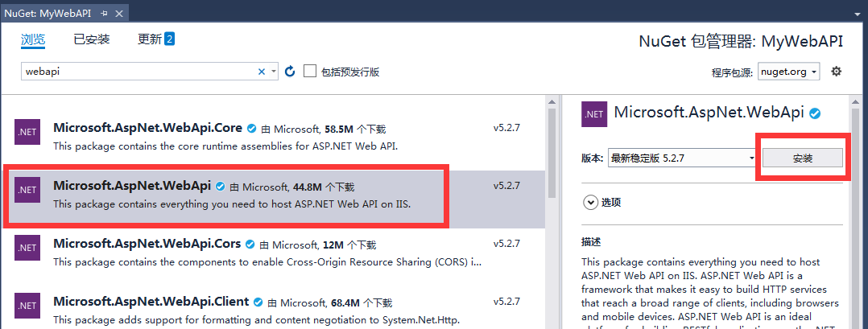Click the package list scrollbar thumb
The image size is (868, 329).
[552, 153]
